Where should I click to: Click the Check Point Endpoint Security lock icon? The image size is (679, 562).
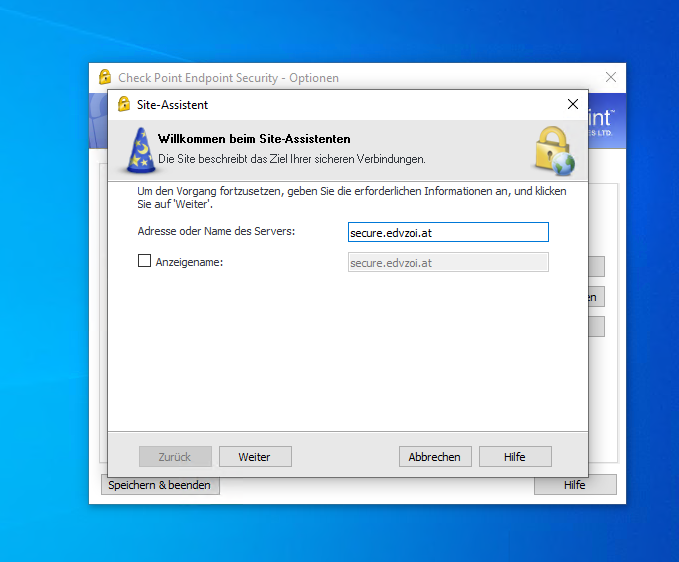point(105,77)
